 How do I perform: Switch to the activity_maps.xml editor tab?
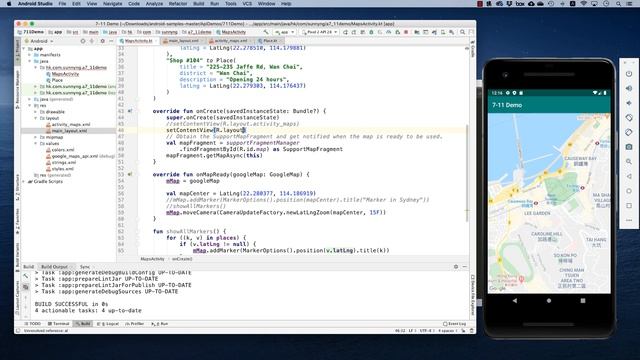click(230, 41)
